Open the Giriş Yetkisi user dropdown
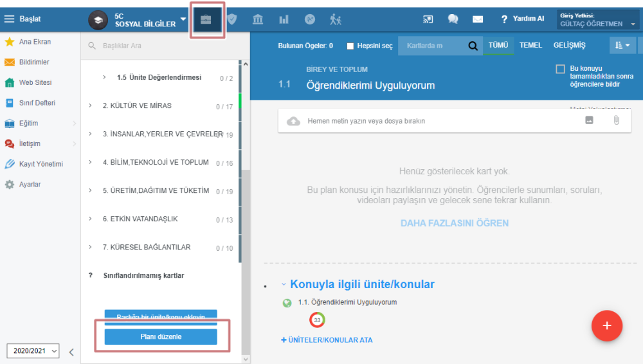643x364 pixels. (x=597, y=19)
